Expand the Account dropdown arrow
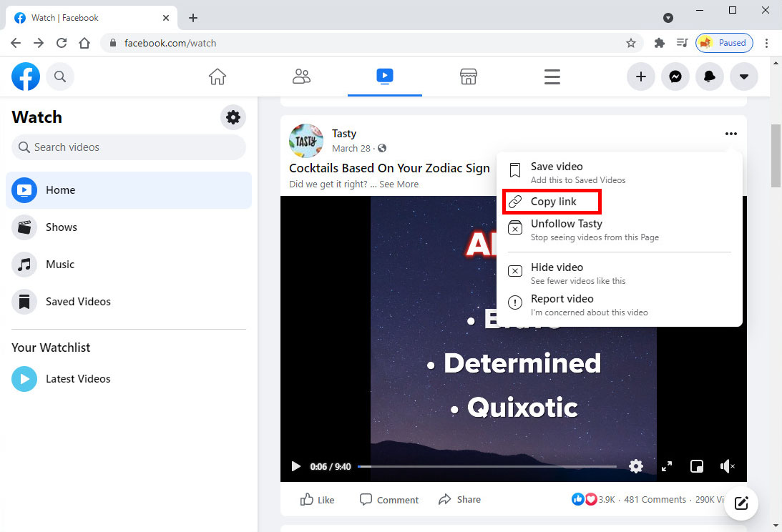 [x=744, y=77]
